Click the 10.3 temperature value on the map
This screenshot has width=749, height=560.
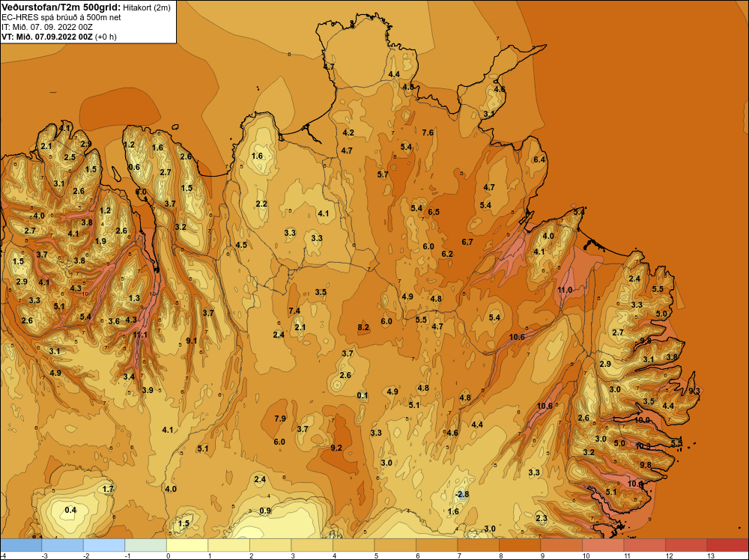click(x=643, y=446)
